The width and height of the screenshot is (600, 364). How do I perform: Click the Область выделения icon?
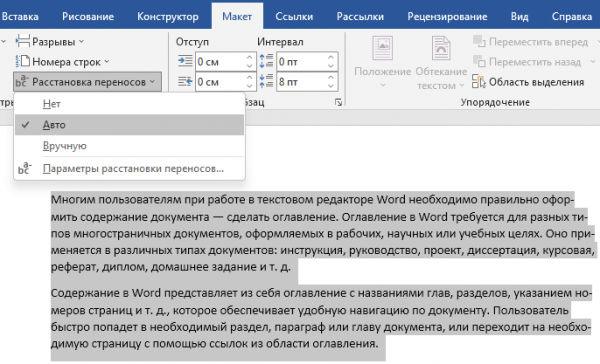tap(479, 82)
